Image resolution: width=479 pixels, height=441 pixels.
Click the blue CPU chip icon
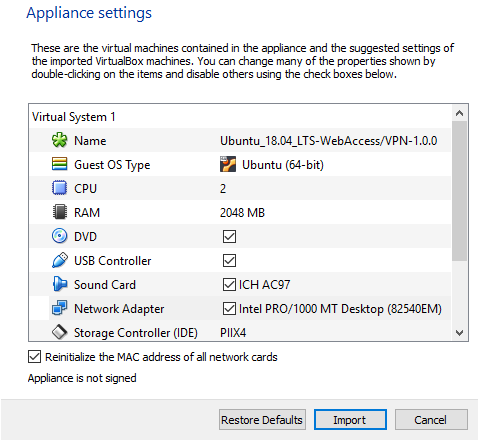click(60, 188)
